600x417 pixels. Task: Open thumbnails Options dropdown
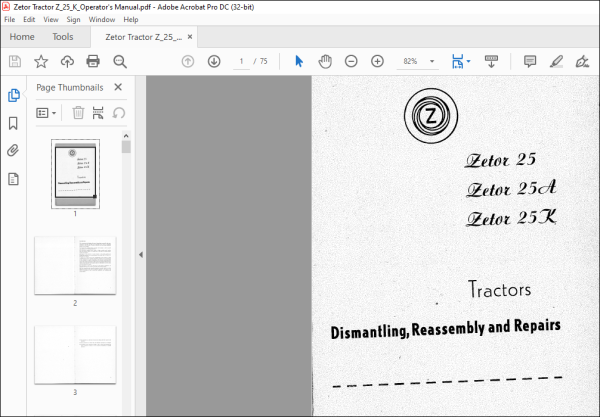click(46, 113)
